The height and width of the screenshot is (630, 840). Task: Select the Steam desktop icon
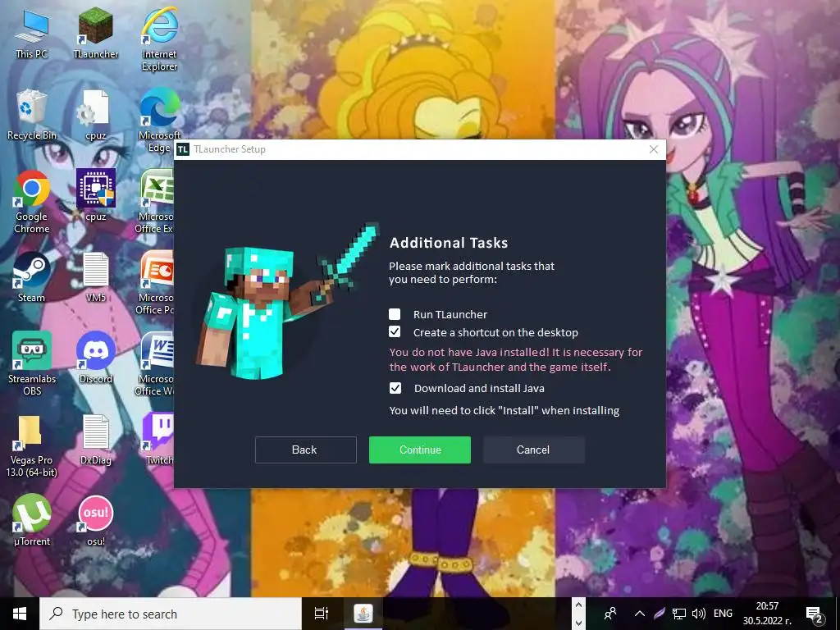[x=32, y=277]
